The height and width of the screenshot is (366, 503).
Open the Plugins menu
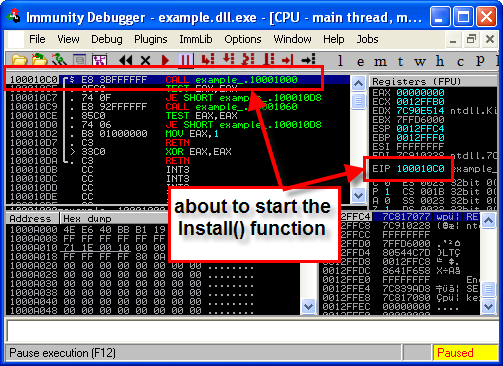[151, 39]
